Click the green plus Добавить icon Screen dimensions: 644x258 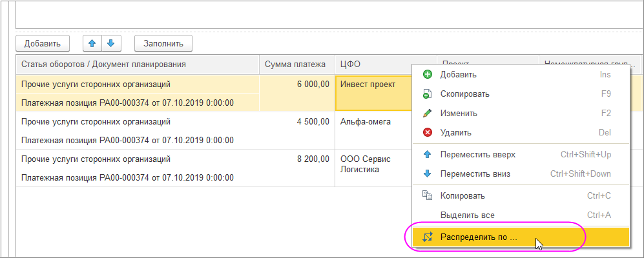(427, 75)
